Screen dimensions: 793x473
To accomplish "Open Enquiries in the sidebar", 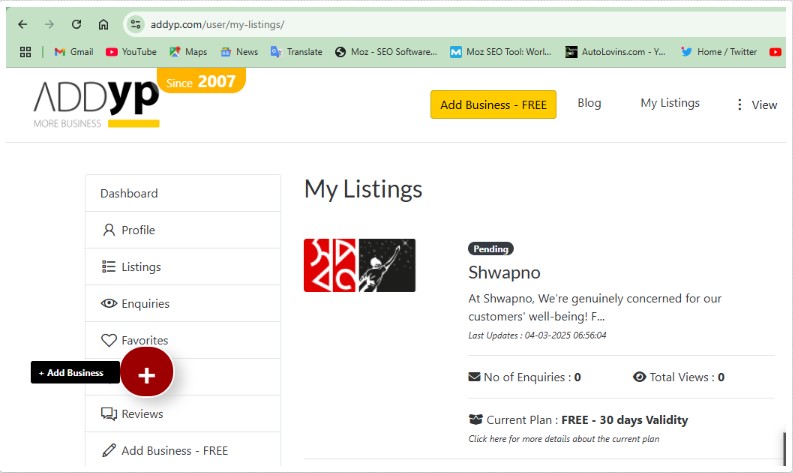I will tap(183, 304).
